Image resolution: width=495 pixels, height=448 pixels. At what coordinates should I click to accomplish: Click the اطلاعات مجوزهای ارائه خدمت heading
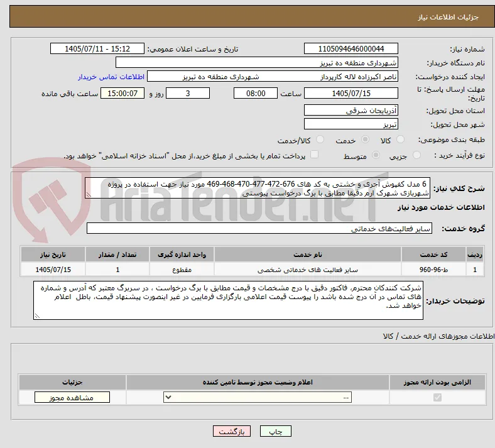click(x=438, y=336)
